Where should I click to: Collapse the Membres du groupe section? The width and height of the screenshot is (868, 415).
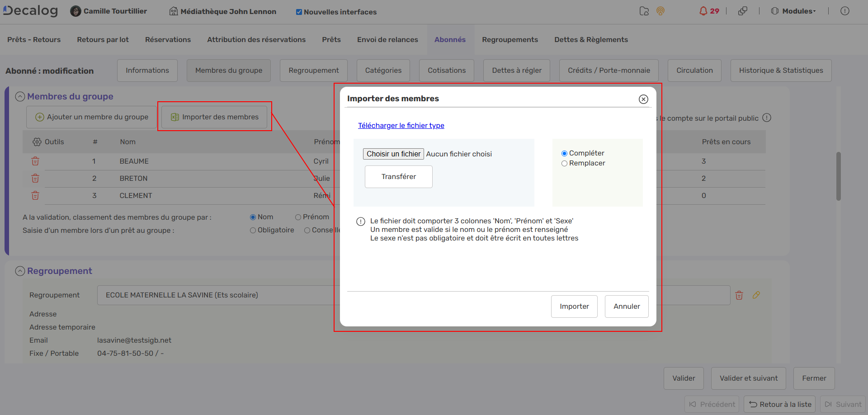pos(20,97)
